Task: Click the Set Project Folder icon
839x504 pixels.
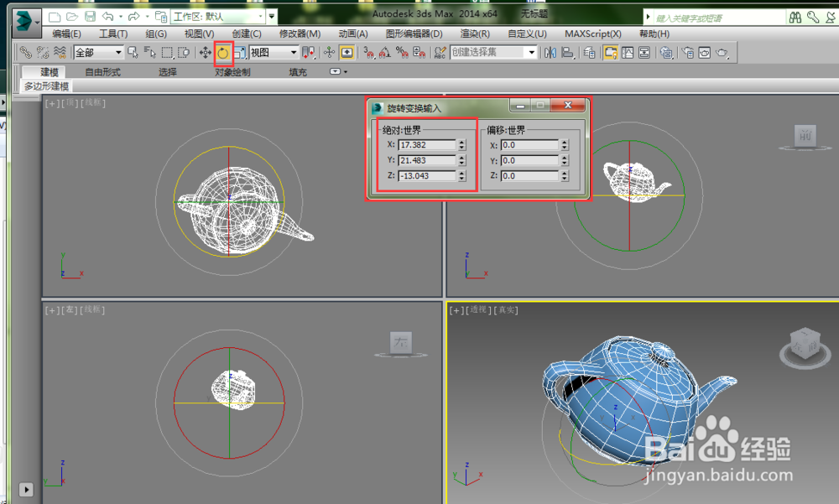Action: 160,17
